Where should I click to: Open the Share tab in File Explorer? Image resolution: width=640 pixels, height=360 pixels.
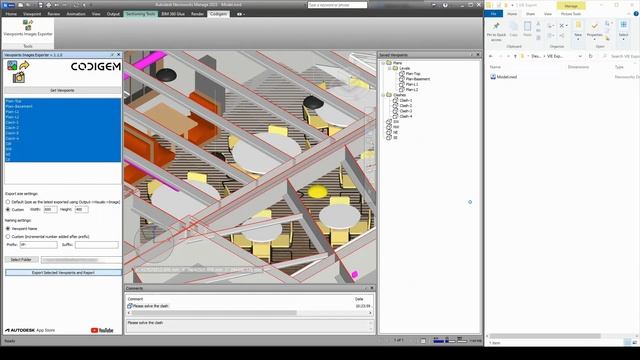point(530,14)
